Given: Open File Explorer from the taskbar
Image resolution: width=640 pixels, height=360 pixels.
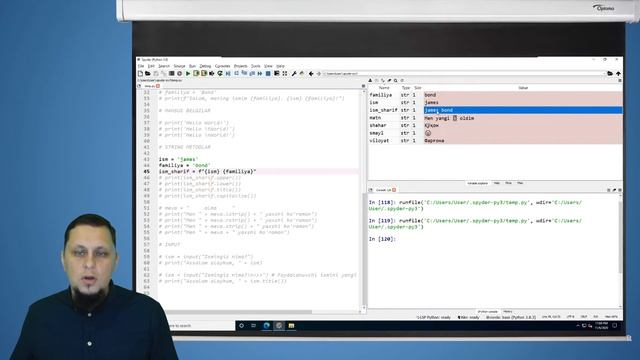Looking at the screenshot, I should pyautogui.click(x=291, y=325).
